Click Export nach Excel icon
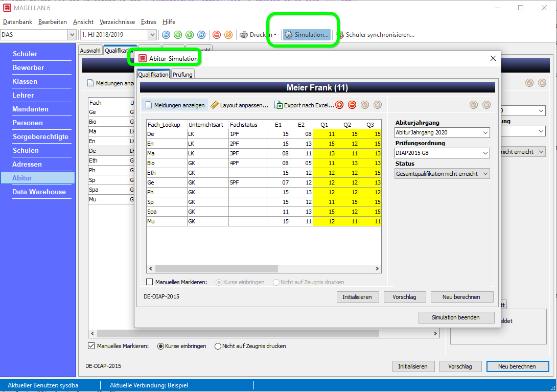This screenshot has width=557, height=392. 278,105
